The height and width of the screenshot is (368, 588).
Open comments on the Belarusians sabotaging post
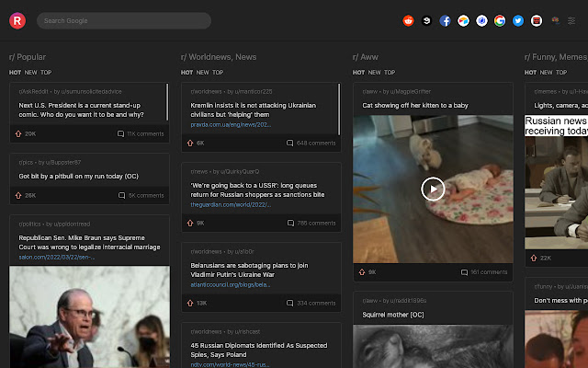click(316, 303)
